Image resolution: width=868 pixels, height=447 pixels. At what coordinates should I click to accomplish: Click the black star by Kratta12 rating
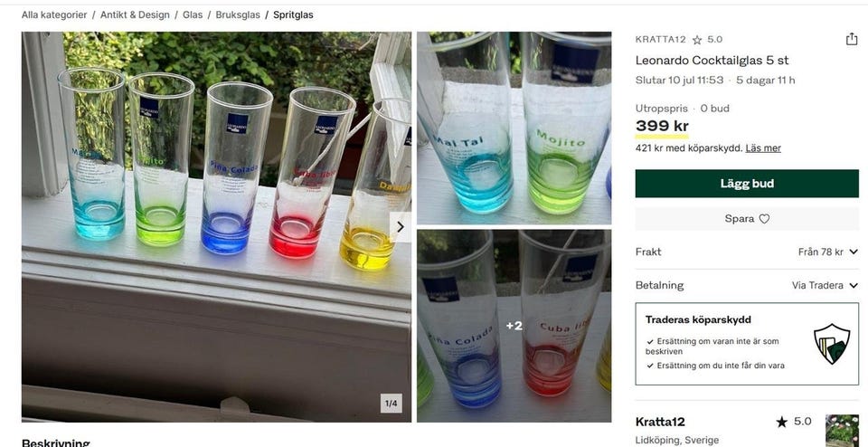click(x=781, y=422)
